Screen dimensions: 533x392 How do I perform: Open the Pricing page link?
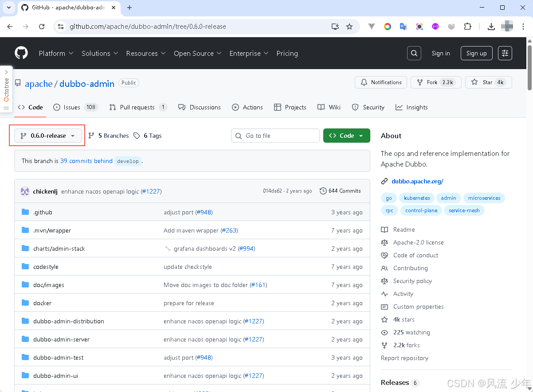(287, 53)
